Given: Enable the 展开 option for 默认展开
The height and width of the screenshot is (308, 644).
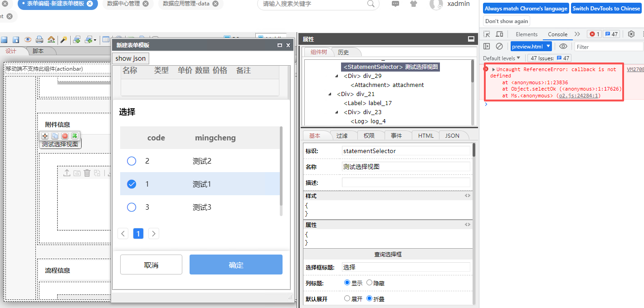Looking at the screenshot, I should point(346,298).
